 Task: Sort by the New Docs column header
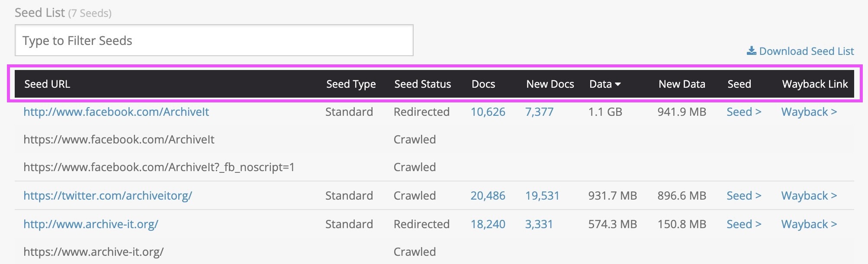(x=550, y=84)
